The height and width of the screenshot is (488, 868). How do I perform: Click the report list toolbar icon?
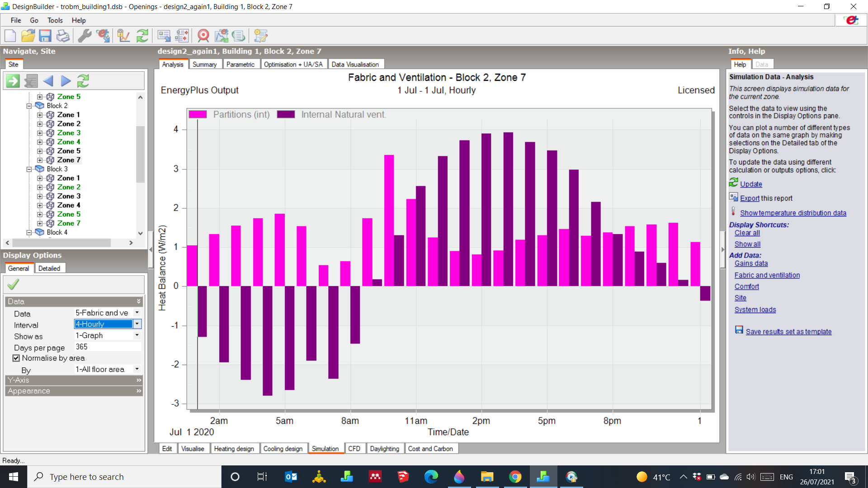pyautogui.click(x=239, y=35)
